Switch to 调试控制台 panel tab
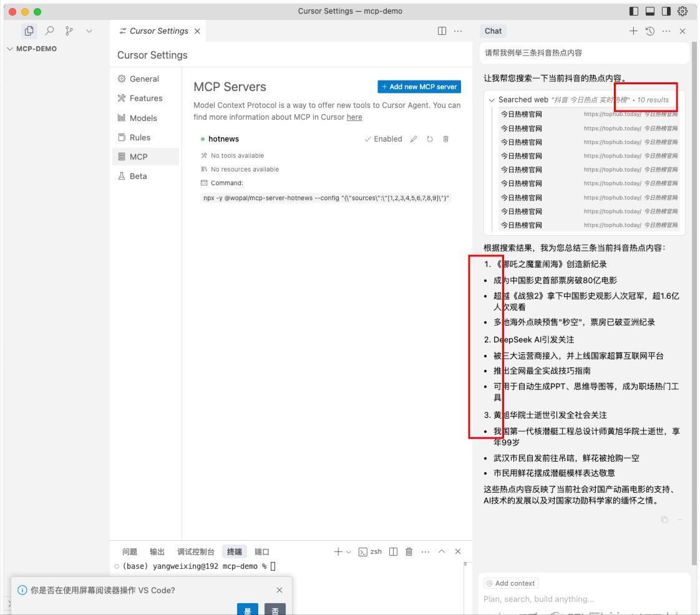The image size is (700, 615). [195, 551]
